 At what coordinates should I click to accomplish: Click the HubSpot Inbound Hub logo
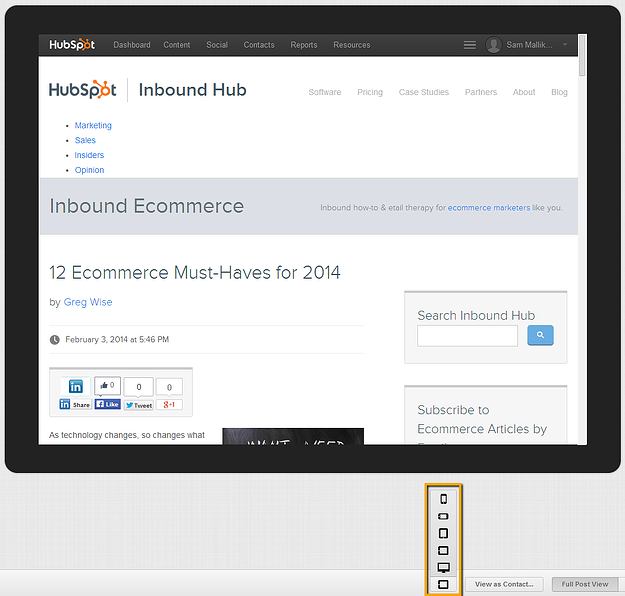pyautogui.click(x=147, y=90)
